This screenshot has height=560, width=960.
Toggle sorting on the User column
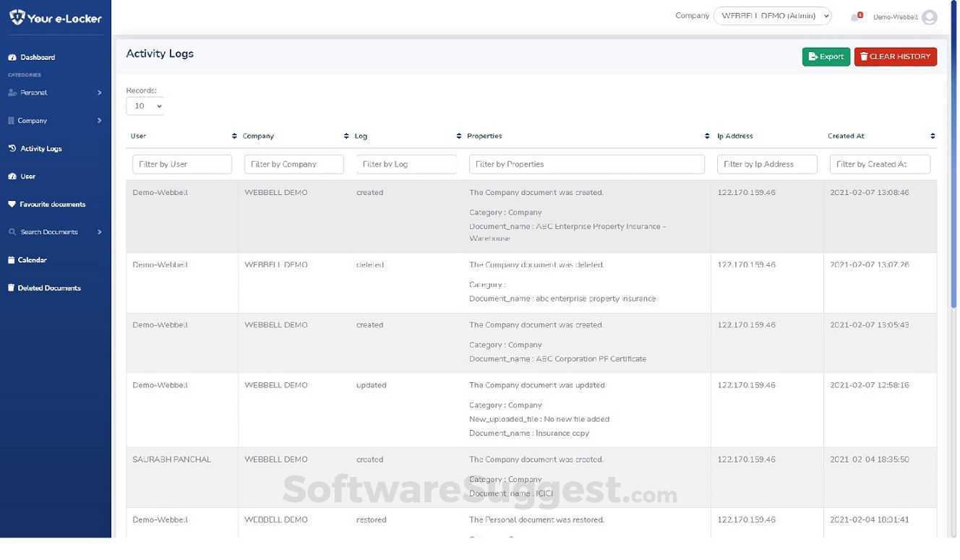(x=233, y=134)
